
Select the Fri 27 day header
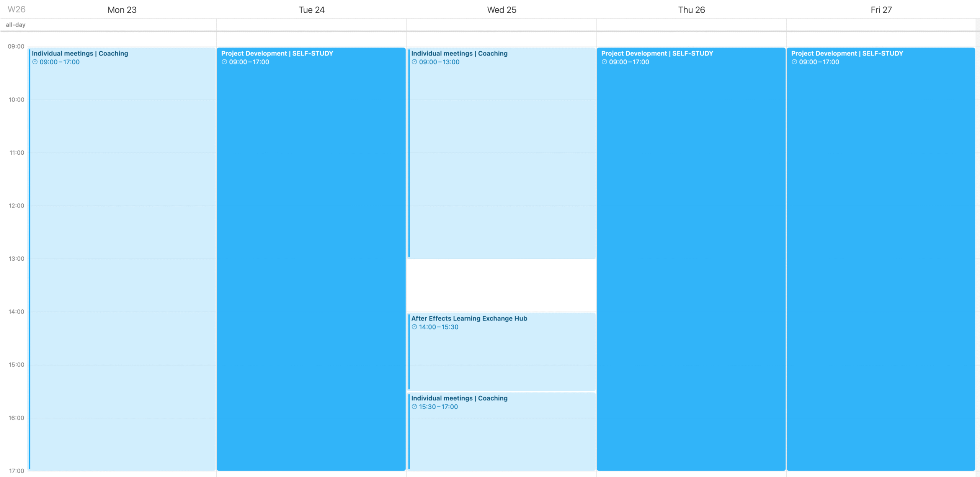click(x=881, y=10)
